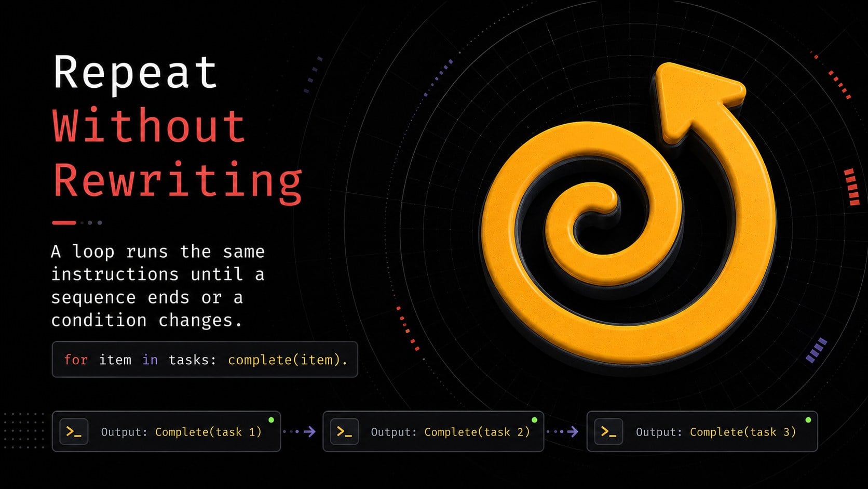Click the arrow between task 2 and task 3
This screenshot has height=489, width=868.
[563, 432]
